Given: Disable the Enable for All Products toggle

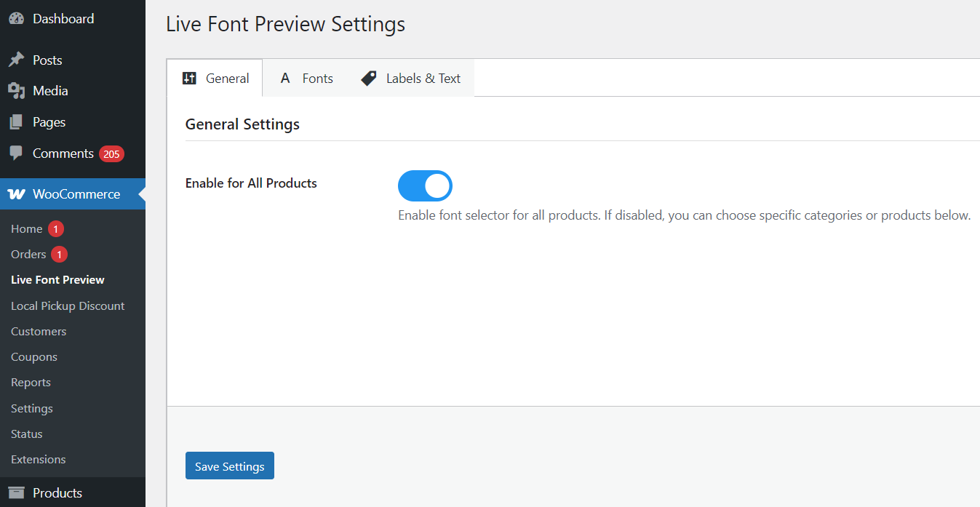Looking at the screenshot, I should (x=425, y=185).
